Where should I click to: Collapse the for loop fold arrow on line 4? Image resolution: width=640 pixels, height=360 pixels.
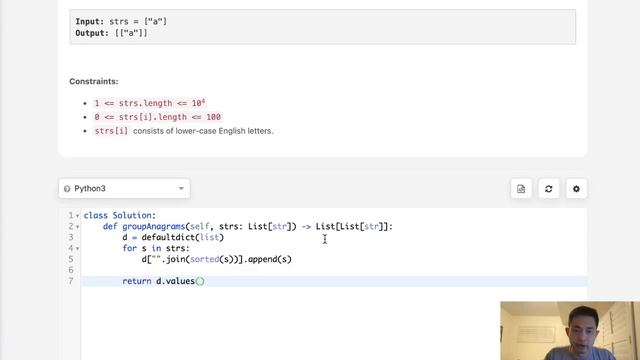(x=78, y=249)
